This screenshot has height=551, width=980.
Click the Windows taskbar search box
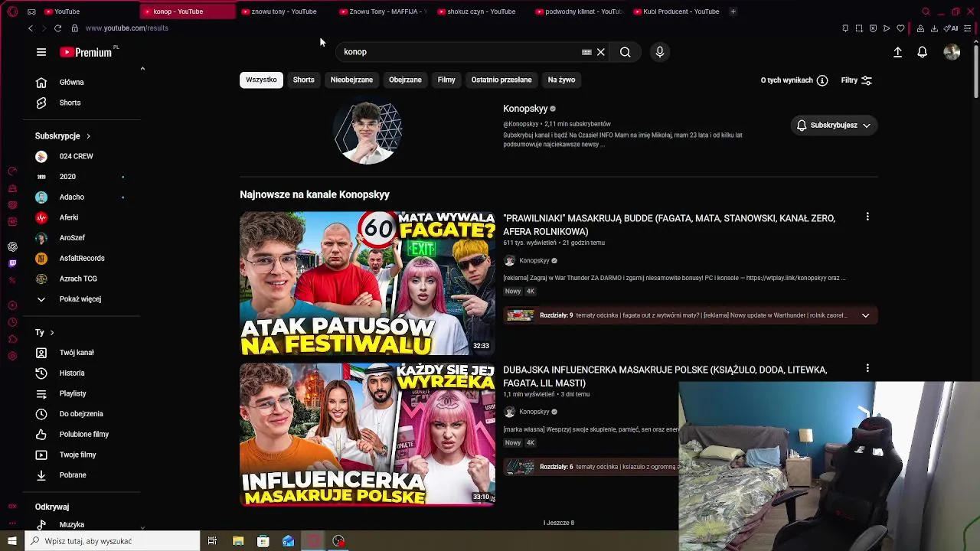pyautogui.click(x=112, y=541)
